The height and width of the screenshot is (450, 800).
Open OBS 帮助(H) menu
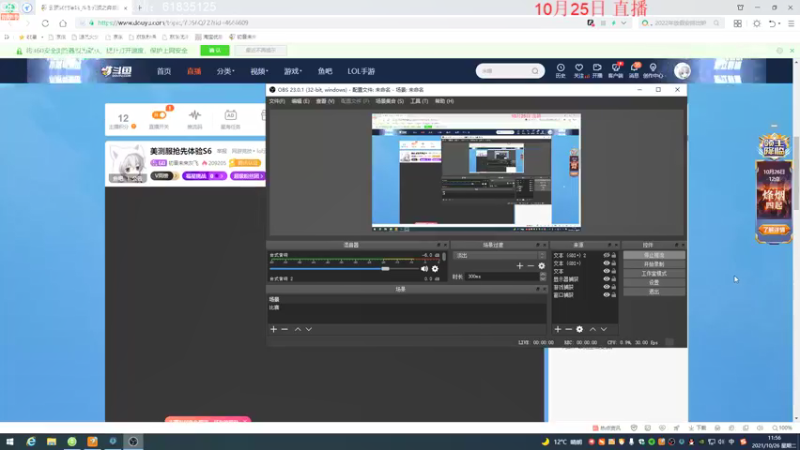[x=444, y=101]
